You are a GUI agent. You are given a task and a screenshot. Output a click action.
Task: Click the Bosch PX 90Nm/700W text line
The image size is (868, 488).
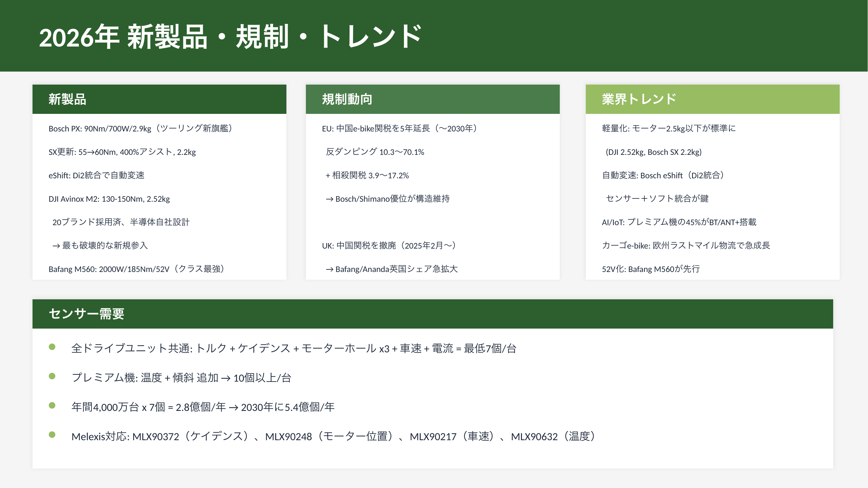(140, 128)
